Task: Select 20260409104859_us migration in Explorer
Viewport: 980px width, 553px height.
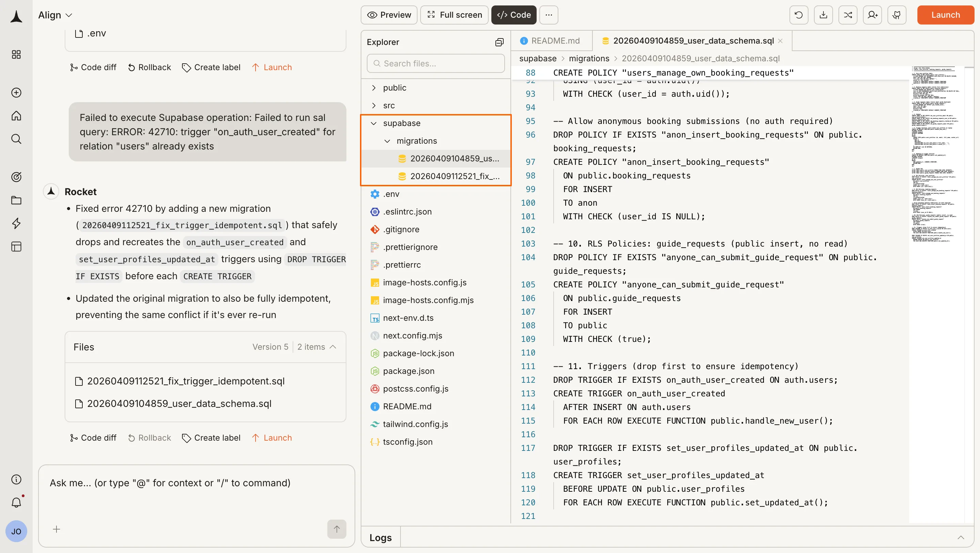Action: pos(436,159)
